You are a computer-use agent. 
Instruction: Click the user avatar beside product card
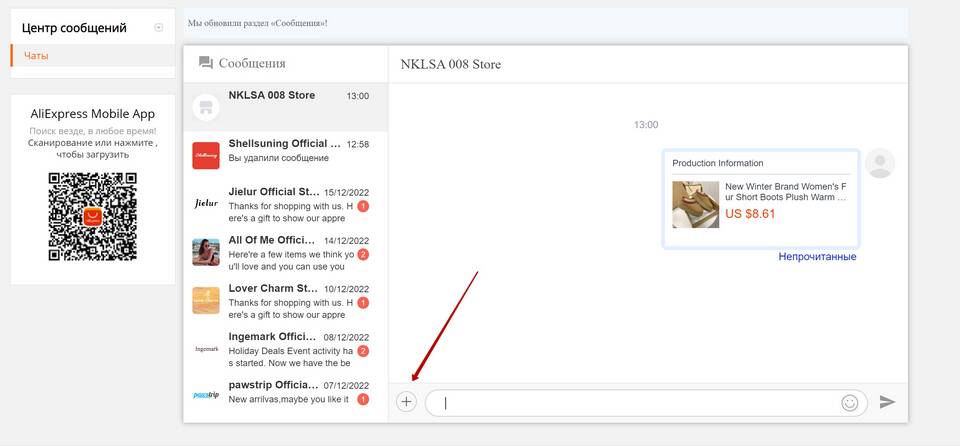(880, 163)
